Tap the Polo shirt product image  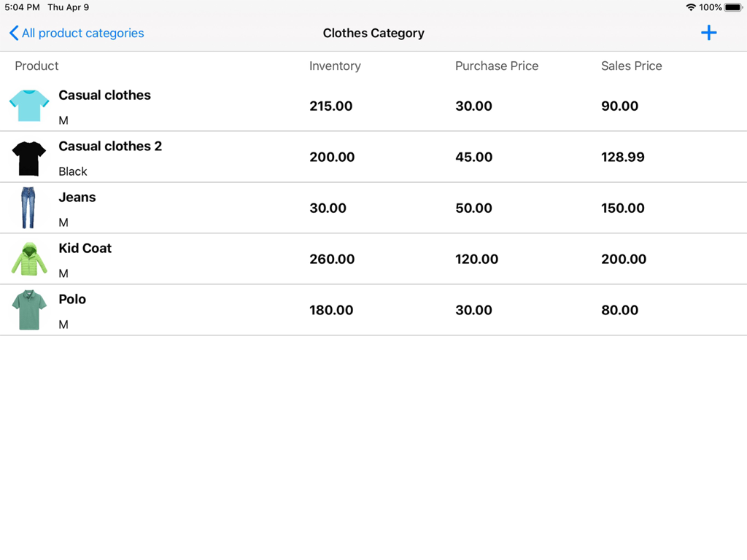pyautogui.click(x=28, y=310)
